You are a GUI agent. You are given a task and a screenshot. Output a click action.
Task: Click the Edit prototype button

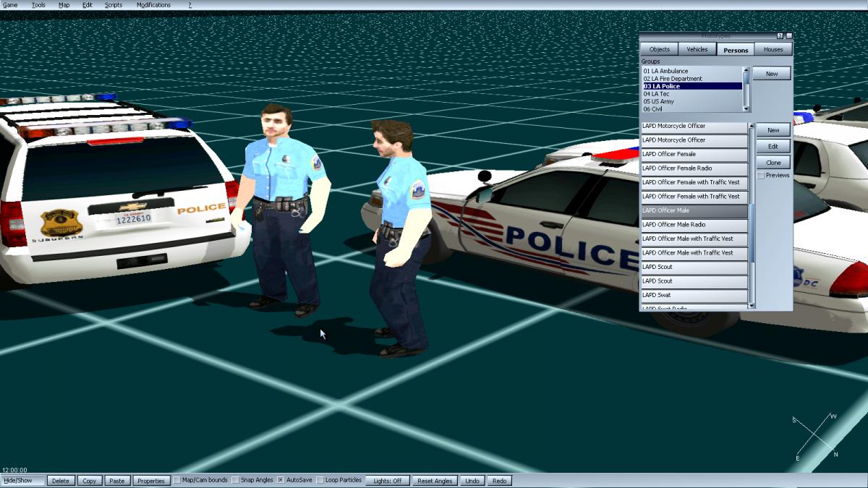coord(773,146)
